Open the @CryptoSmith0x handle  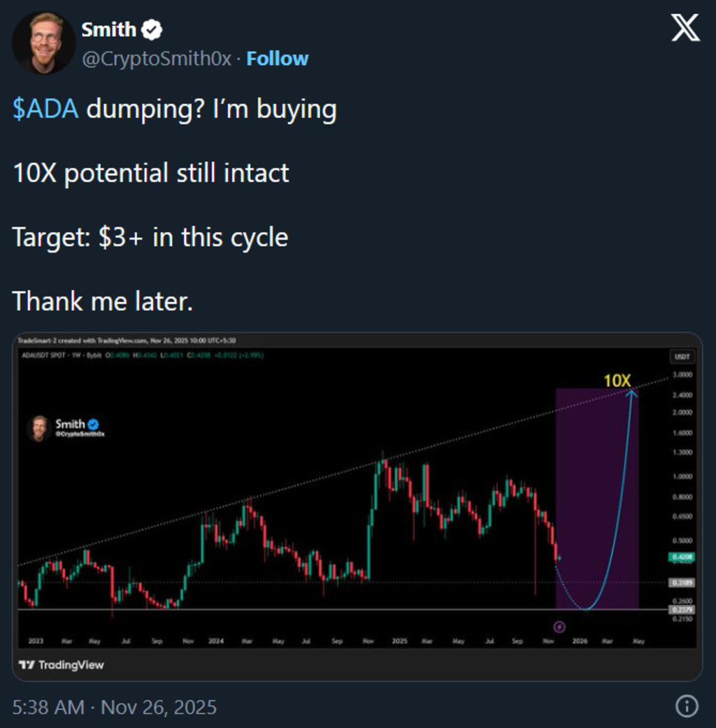[157, 59]
